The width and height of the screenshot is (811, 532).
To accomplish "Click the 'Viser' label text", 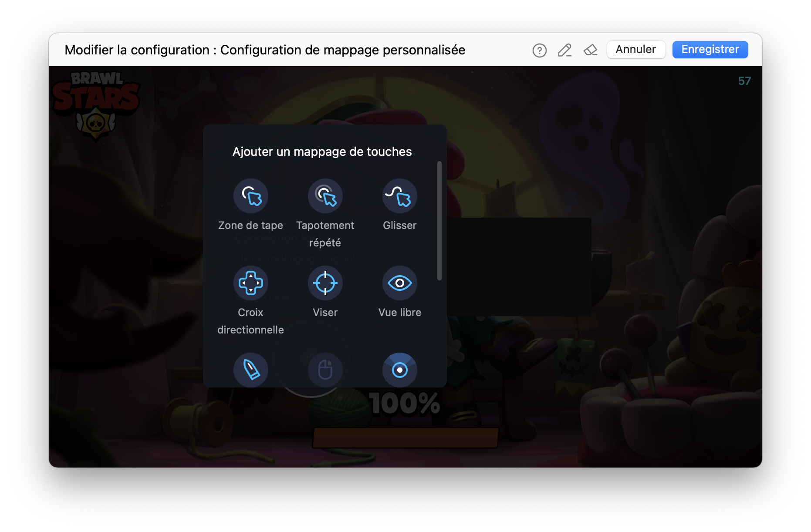I will click(325, 313).
